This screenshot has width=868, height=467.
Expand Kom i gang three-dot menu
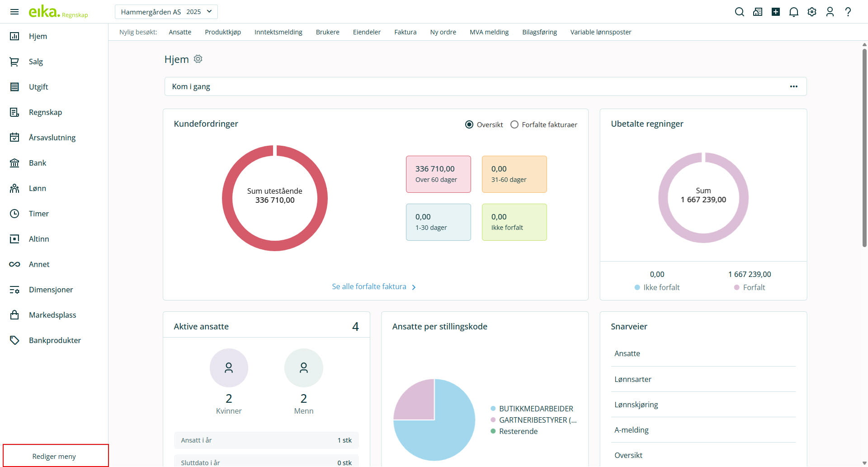pos(793,86)
